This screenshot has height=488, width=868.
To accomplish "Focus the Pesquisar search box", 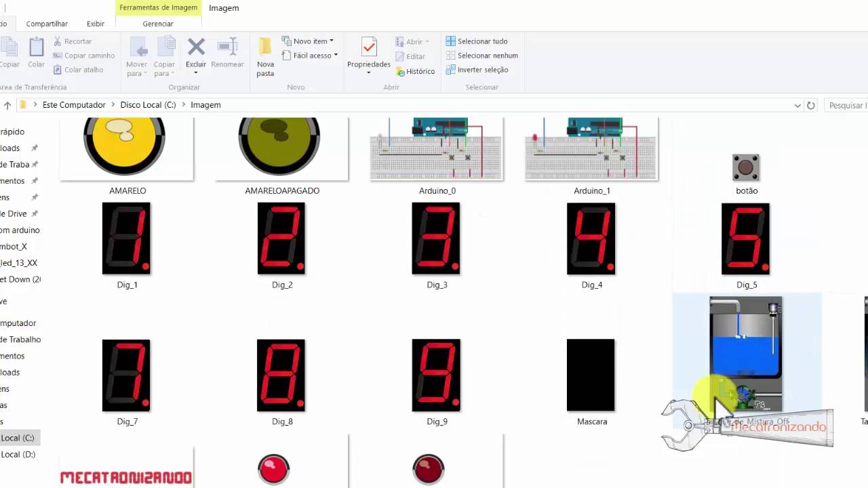I will coord(846,105).
